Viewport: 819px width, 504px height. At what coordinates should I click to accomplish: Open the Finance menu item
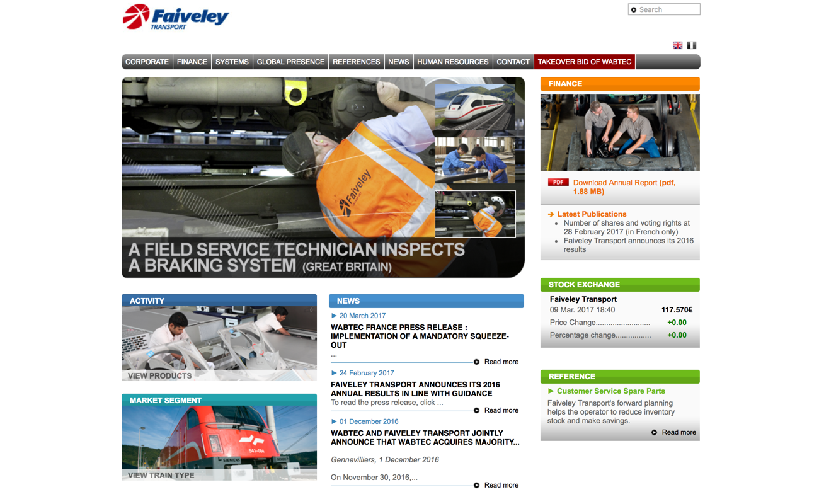tap(192, 62)
